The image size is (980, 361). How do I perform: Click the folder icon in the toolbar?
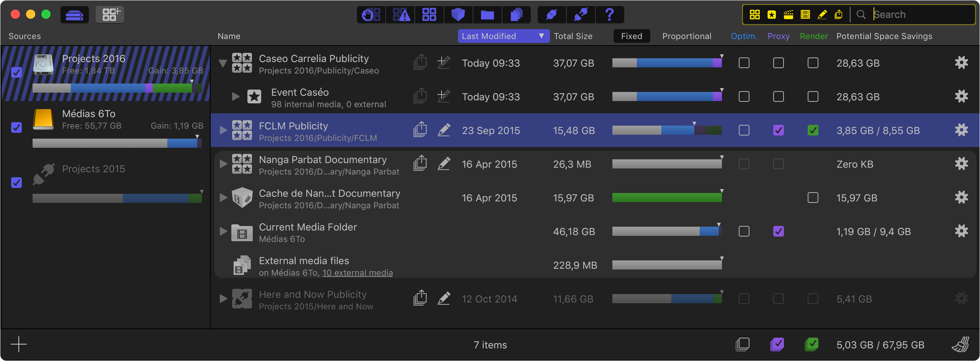point(487,15)
